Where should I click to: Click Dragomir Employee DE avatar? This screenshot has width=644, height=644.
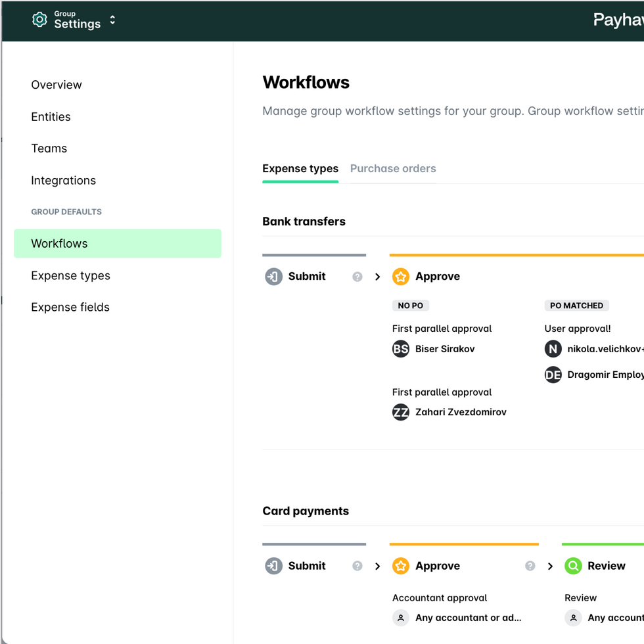click(553, 375)
